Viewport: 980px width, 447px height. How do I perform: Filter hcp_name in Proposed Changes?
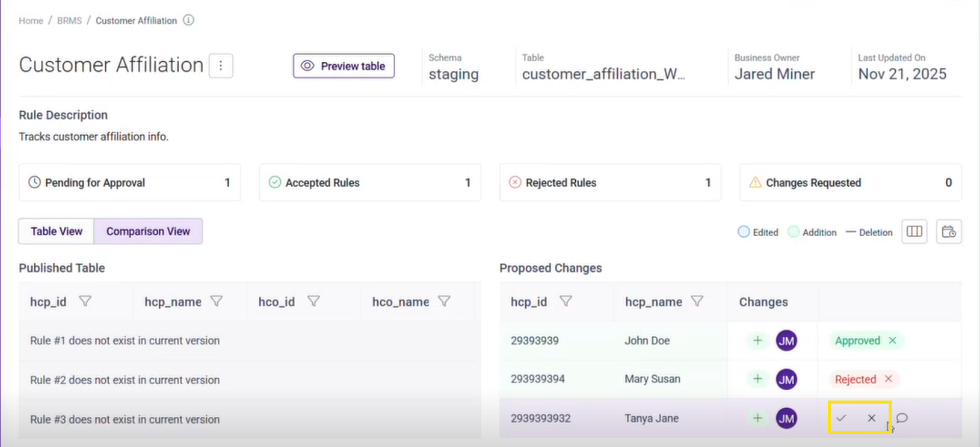[697, 302]
